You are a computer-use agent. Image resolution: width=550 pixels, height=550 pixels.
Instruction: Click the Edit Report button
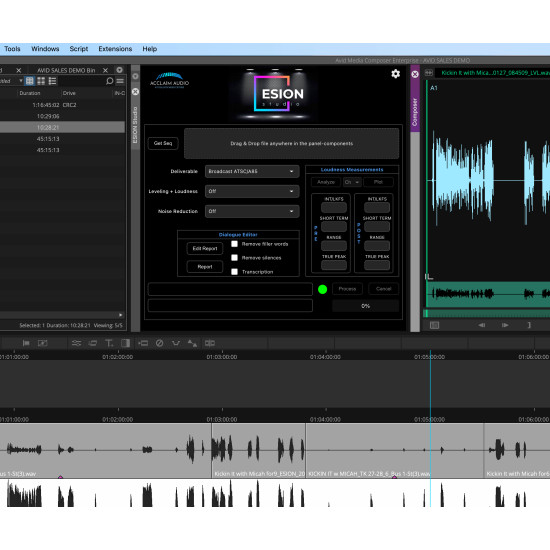(x=205, y=248)
